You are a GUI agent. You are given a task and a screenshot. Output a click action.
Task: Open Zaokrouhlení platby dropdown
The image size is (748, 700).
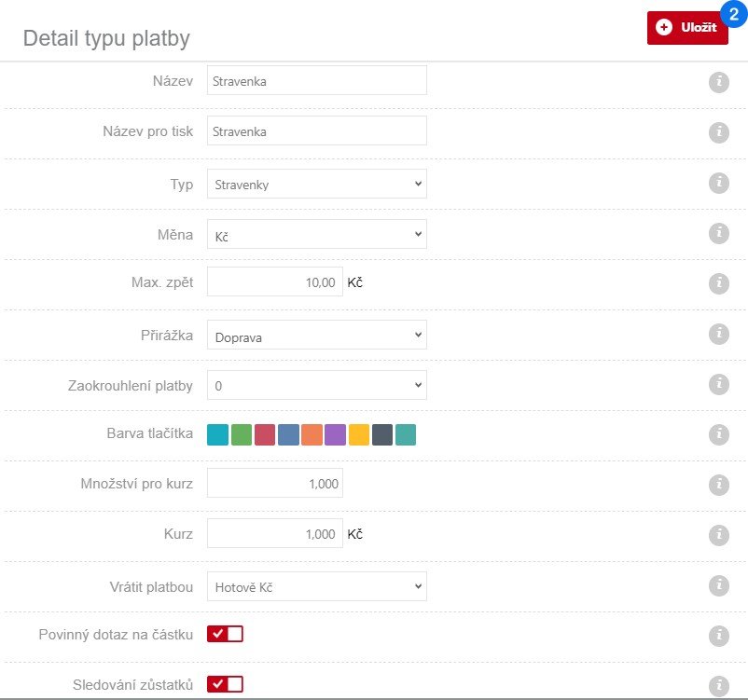point(317,385)
